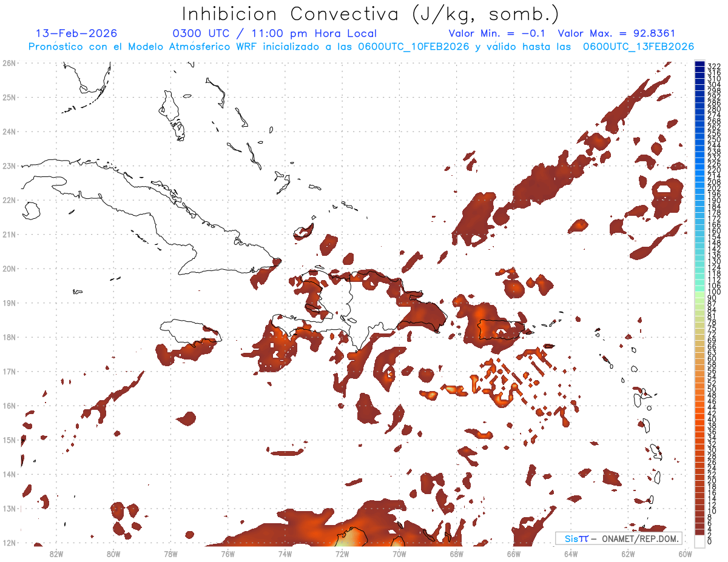Screen dimensions: 728x562
Task: Click the 74W longitude label
Action: (285, 554)
